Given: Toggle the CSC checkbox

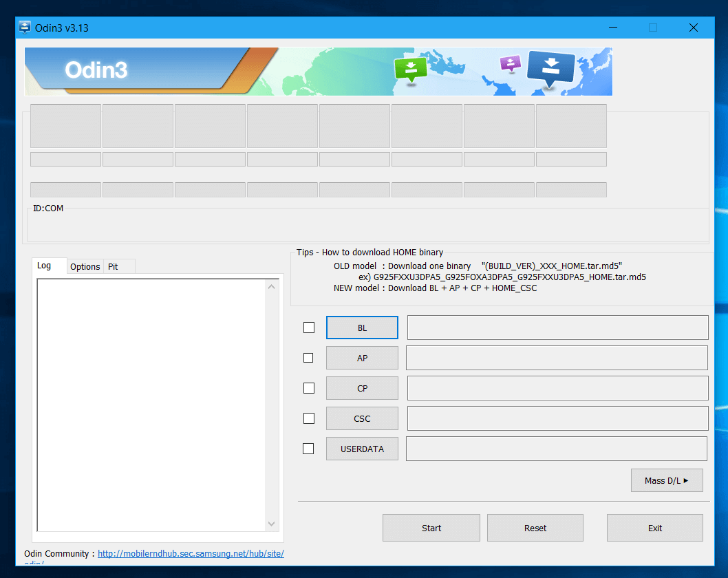Looking at the screenshot, I should (x=309, y=418).
